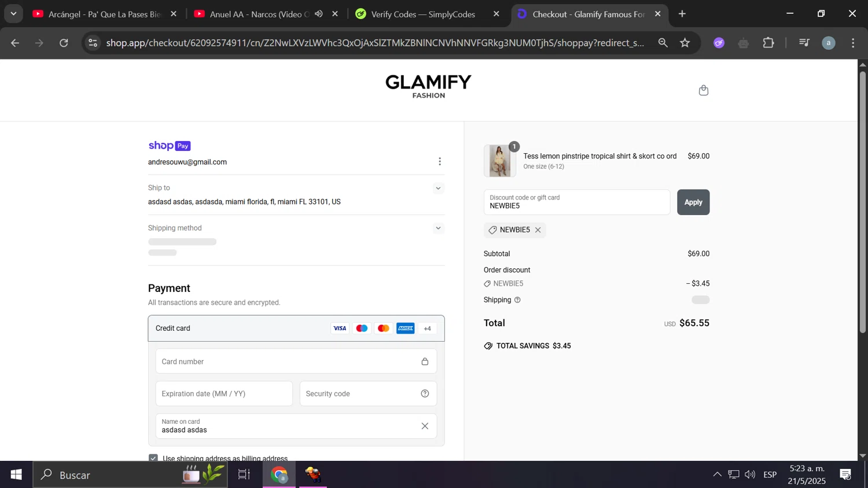View site information icon in address bar

pos(93,43)
